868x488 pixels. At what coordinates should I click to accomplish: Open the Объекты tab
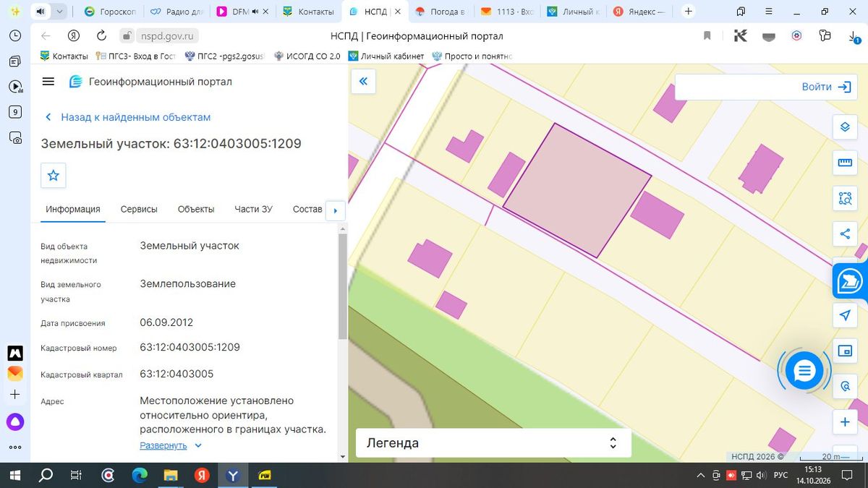[x=196, y=209]
